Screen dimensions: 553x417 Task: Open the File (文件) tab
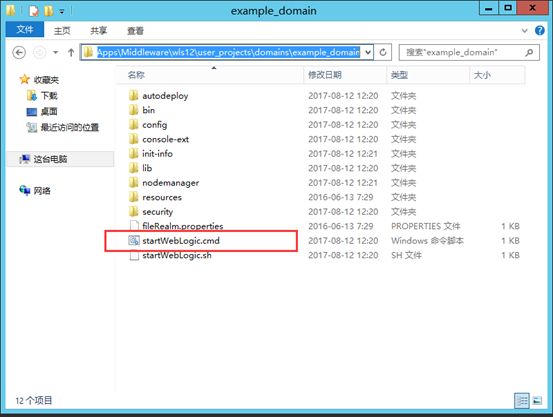click(25, 30)
